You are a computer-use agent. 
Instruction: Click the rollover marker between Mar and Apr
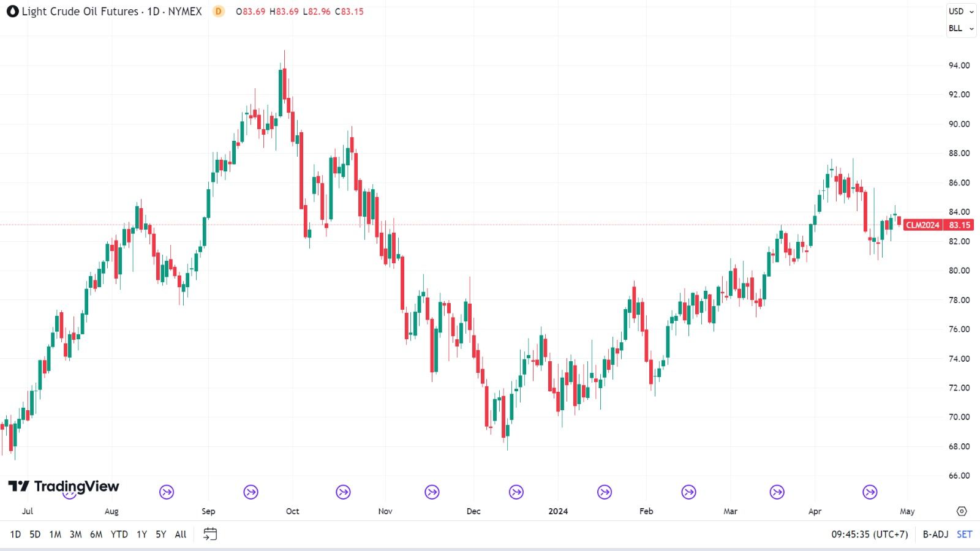point(777,492)
